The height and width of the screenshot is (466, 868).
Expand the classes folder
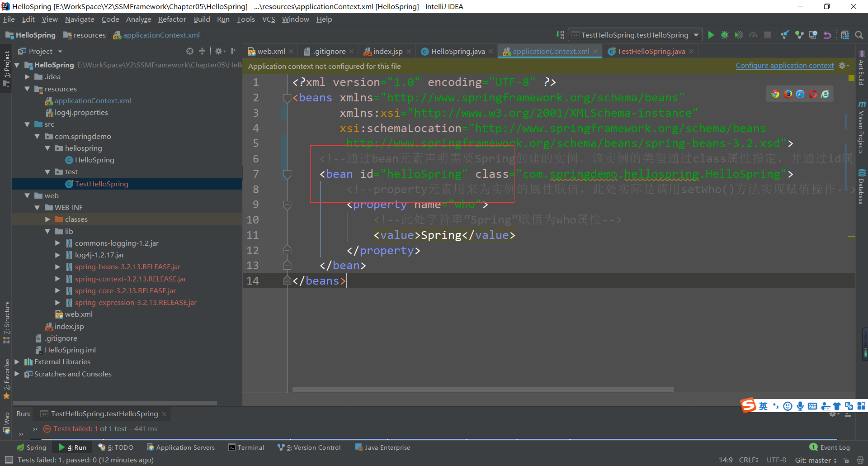(47, 219)
